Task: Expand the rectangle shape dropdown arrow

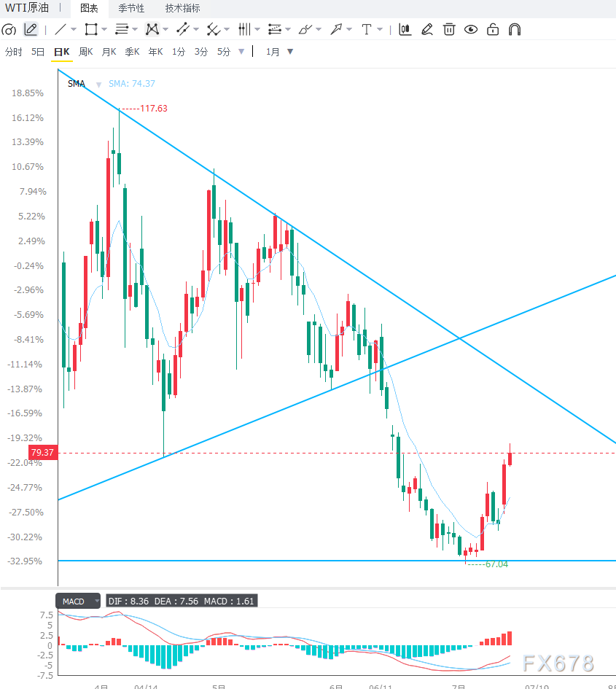Action: 104,29
